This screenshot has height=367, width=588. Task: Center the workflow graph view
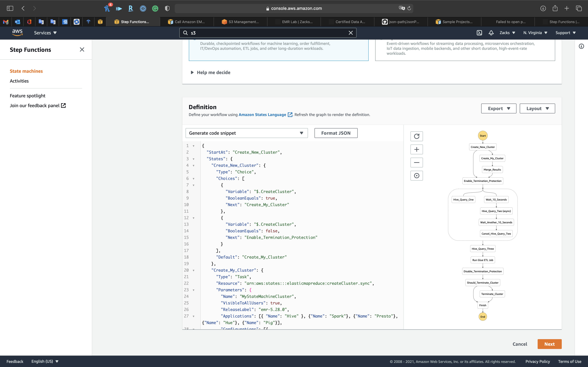[416, 175]
